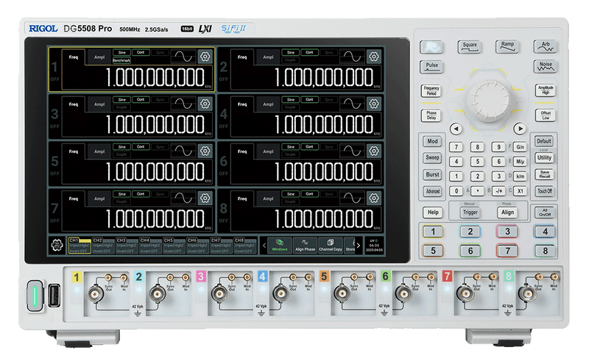Switch channel 3 to Ampl tab

[x=99, y=104]
